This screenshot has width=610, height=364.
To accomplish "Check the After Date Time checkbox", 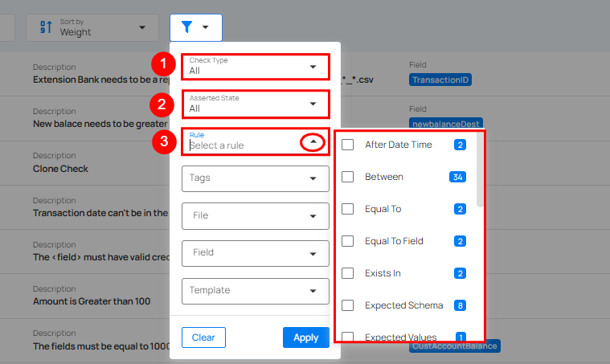I will click(347, 145).
